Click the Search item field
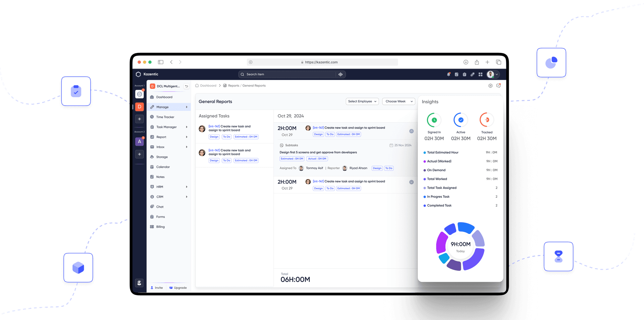This screenshot has height=320, width=644. [x=292, y=74]
